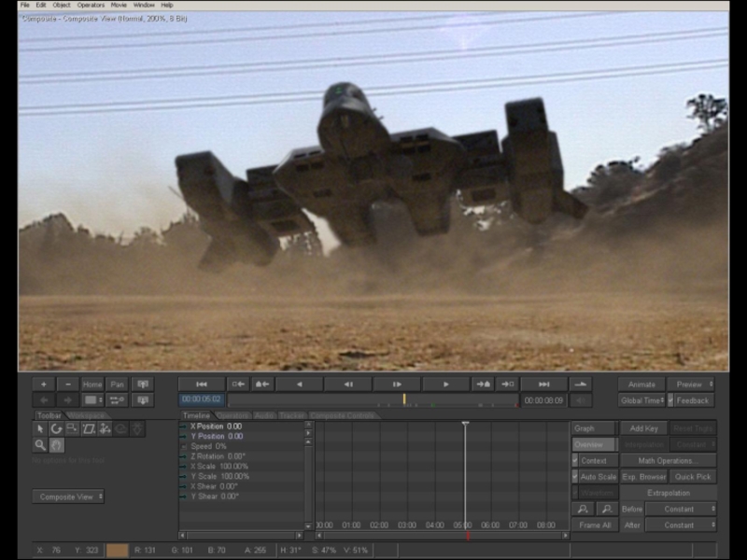Choose the shear parallelogram tool
The height and width of the screenshot is (560, 747).
tap(89, 429)
